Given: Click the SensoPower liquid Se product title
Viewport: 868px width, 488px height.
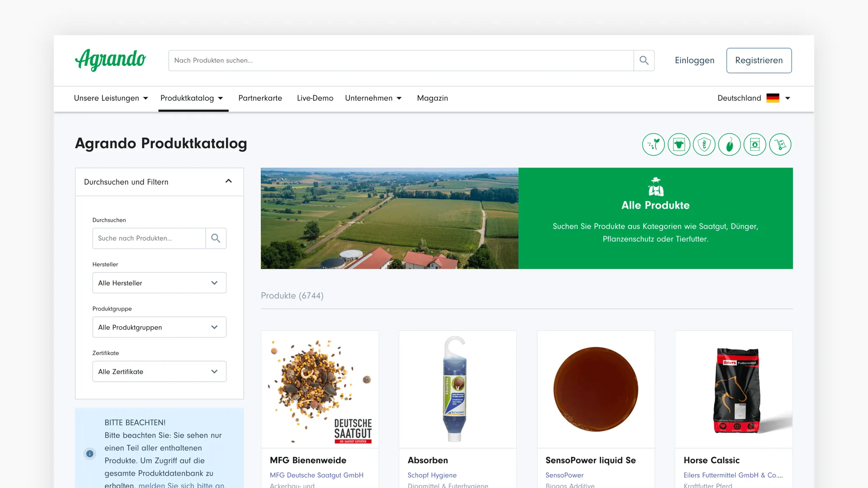Looking at the screenshot, I should [x=591, y=460].
